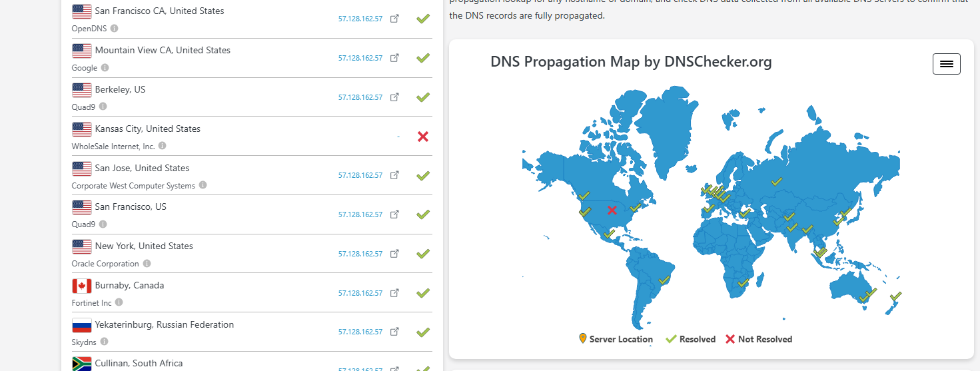Click the DNS Propagation Map by DNSChecker.org title
Screen dimensions: 980x371
tap(631, 62)
